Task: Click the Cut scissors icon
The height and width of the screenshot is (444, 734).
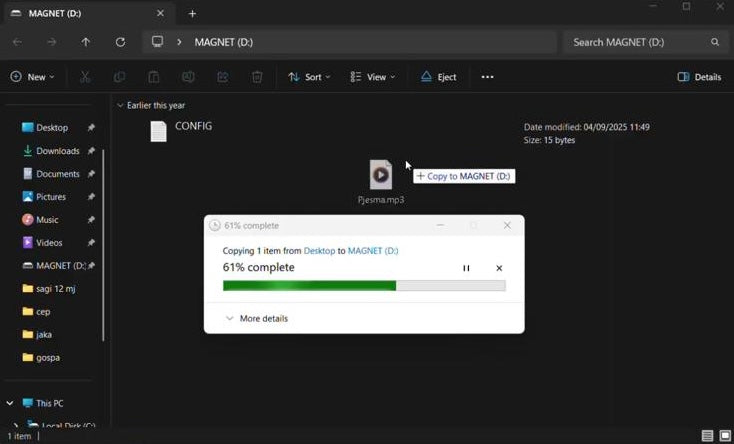Action: (x=85, y=77)
